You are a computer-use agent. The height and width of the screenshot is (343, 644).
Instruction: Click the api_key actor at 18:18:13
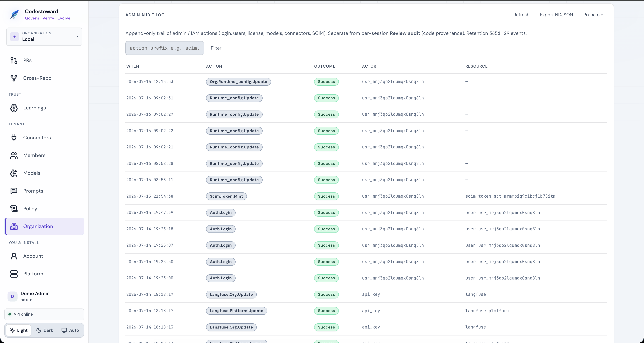click(x=371, y=327)
